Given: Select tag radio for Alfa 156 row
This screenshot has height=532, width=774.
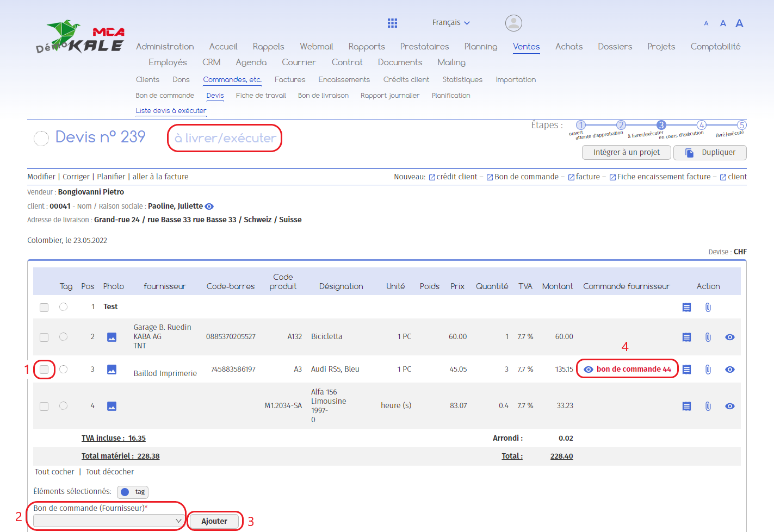Looking at the screenshot, I should click(64, 406).
